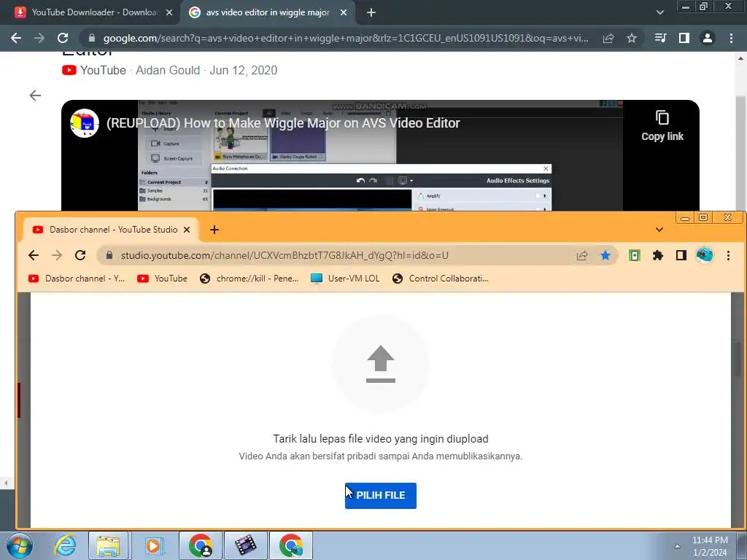Click the google.com address bar
The image size is (747, 560).
(345, 38)
